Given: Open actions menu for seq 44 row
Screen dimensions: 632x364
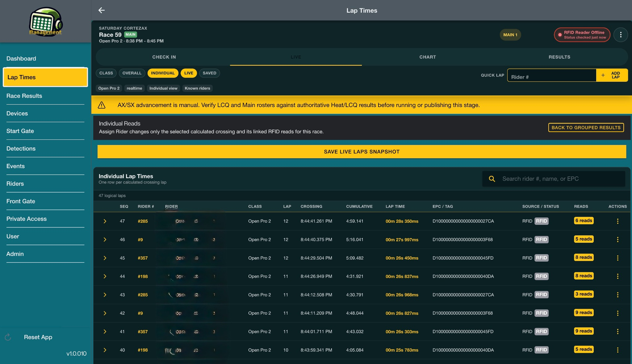Looking at the screenshot, I should pyautogui.click(x=617, y=276).
